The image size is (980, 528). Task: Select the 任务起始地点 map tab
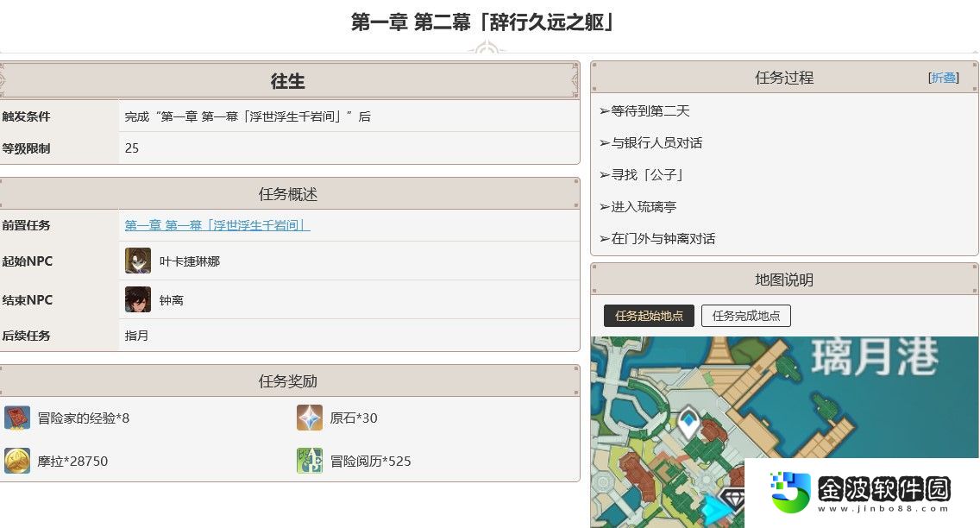point(649,316)
